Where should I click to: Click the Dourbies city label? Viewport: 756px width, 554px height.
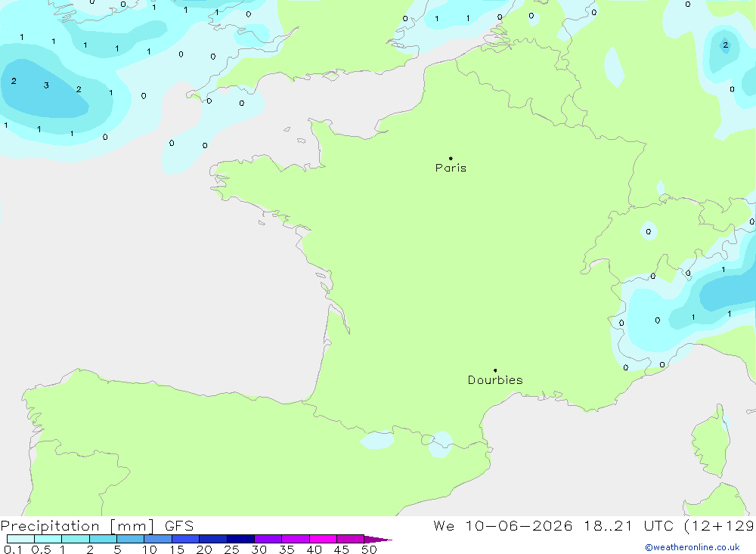click(x=495, y=380)
